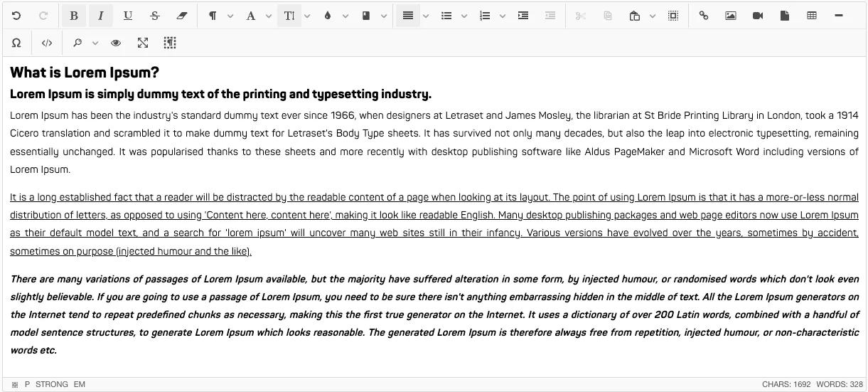The height and width of the screenshot is (392, 868).
Task: Toggle fullscreen editor mode
Action: point(143,43)
